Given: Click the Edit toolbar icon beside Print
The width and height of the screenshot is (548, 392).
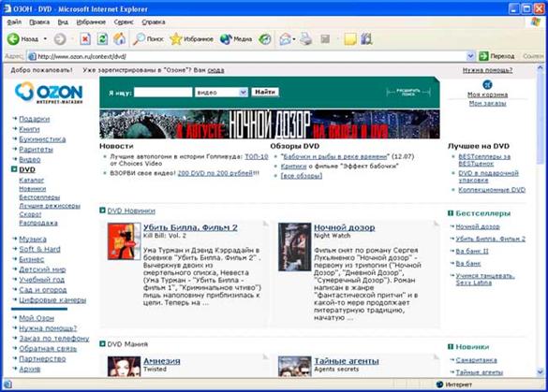Looking at the screenshot, I should point(325,38).
